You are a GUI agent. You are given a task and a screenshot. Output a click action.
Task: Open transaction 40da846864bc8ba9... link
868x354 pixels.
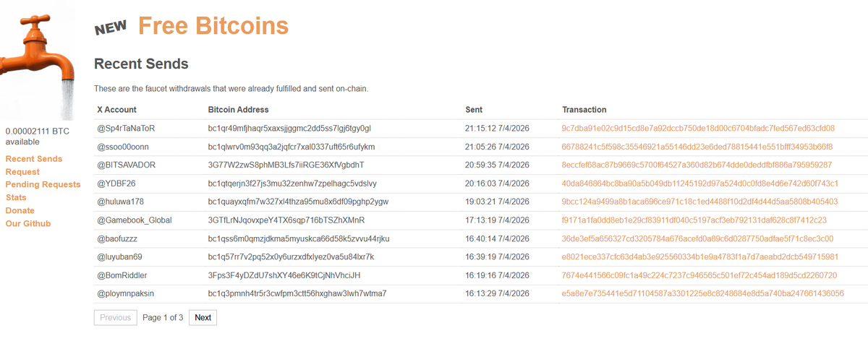(700, 184)
